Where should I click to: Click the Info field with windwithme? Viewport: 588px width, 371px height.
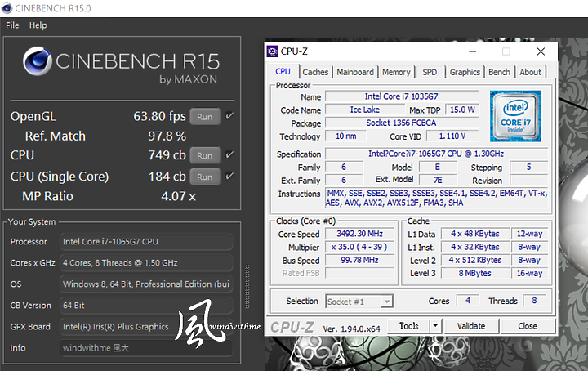[146, 348]
